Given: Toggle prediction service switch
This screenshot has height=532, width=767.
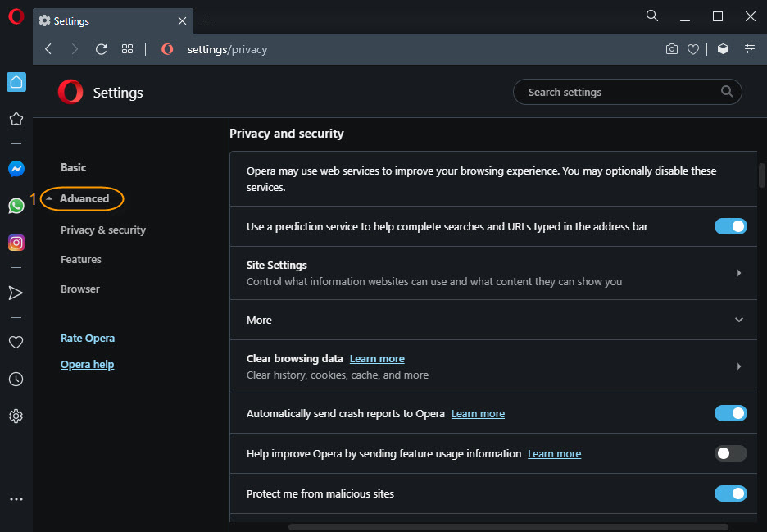Looking at the screenshot, I should click(730, 226).
